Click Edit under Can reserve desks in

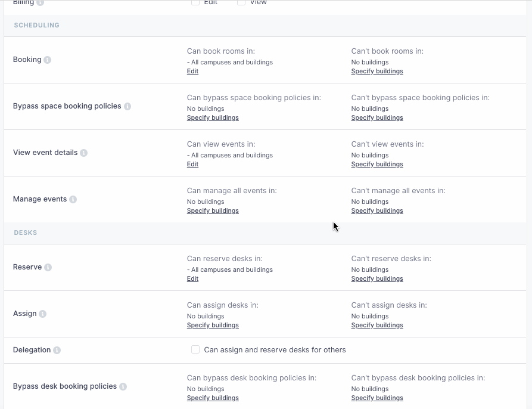click(192, 278)
